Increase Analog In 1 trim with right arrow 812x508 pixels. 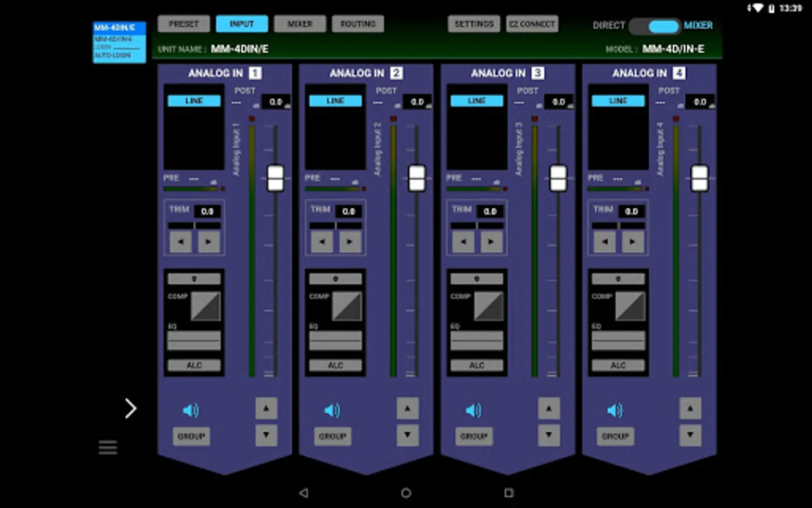209,242
